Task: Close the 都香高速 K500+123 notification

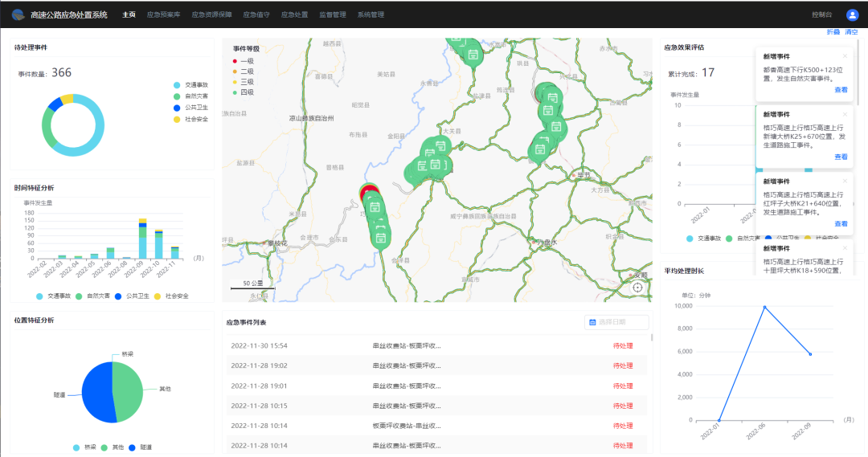Action: coord(845,56)
